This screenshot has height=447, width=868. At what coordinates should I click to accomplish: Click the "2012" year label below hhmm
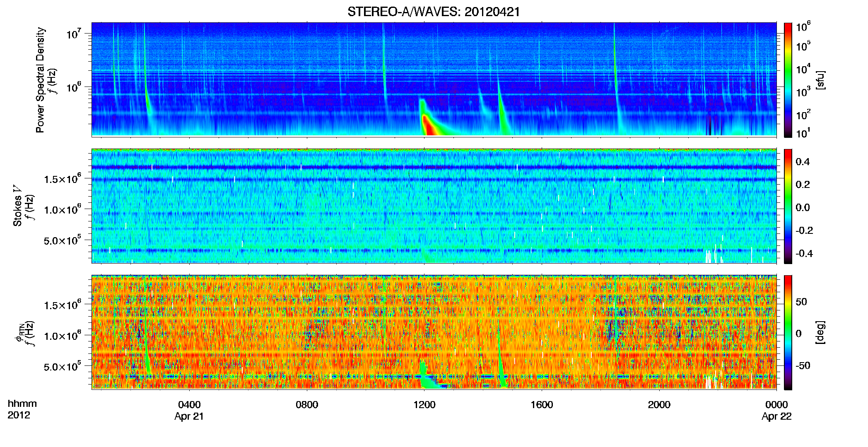point(19,415)
